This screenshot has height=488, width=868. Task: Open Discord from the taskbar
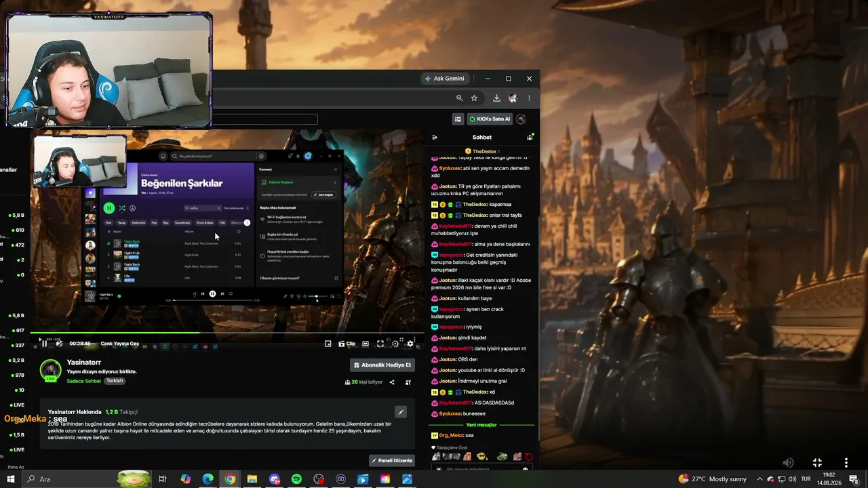[x=275, y=479]
